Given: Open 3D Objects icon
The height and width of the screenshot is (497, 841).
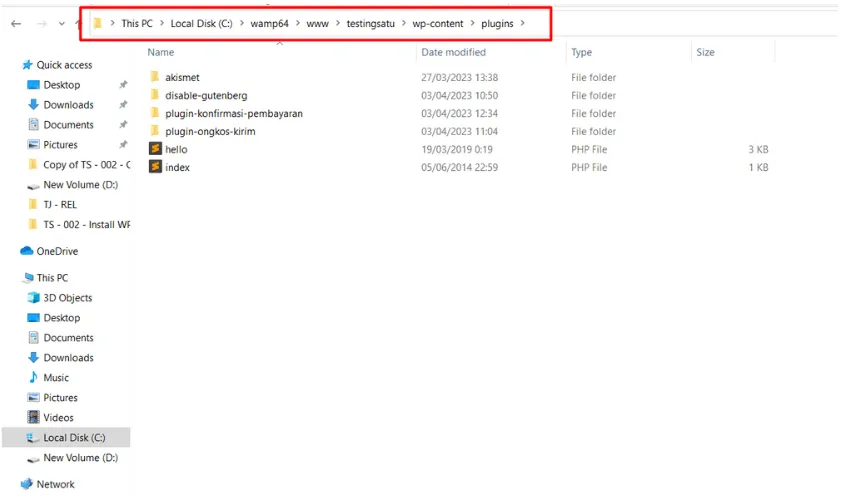Looking at the screenshot, I should [x=33, y=298].
